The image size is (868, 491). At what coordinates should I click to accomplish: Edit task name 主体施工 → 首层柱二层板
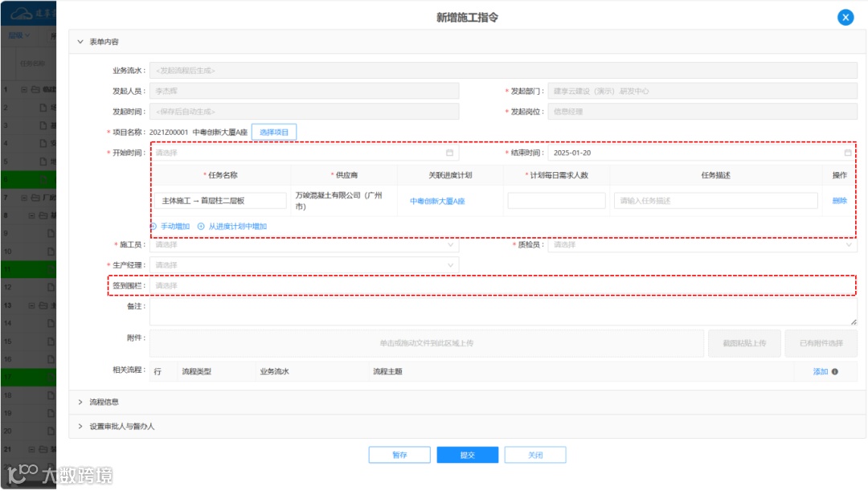click(221, 201)
